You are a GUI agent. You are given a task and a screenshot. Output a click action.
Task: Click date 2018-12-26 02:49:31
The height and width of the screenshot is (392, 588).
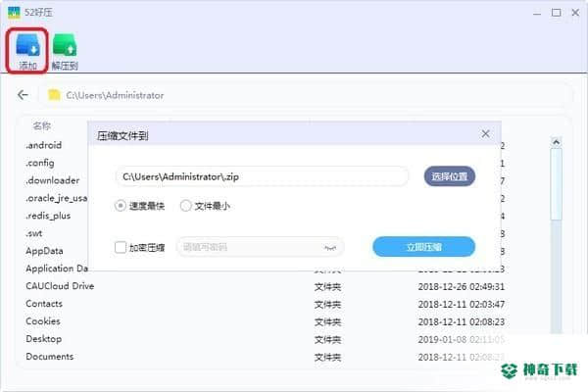click(462, 286)
